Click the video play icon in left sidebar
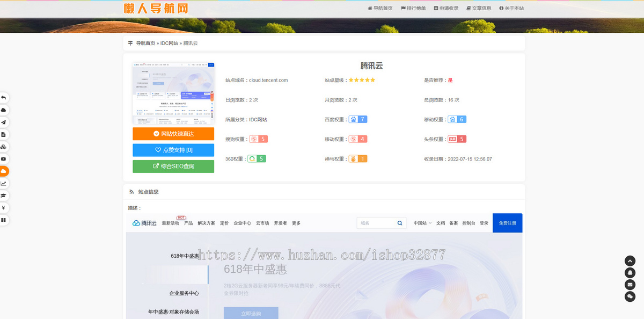The width and height of the screenshot is (644, 319). coord(3,159)
